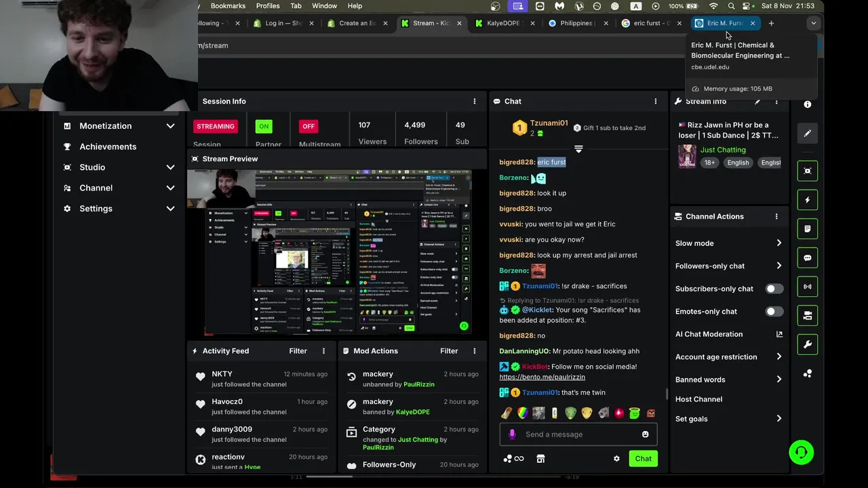The width and height of the screenshot is (868, 488).
Task: Open the Mod Actions Filter button
Action: pos(449,351)
